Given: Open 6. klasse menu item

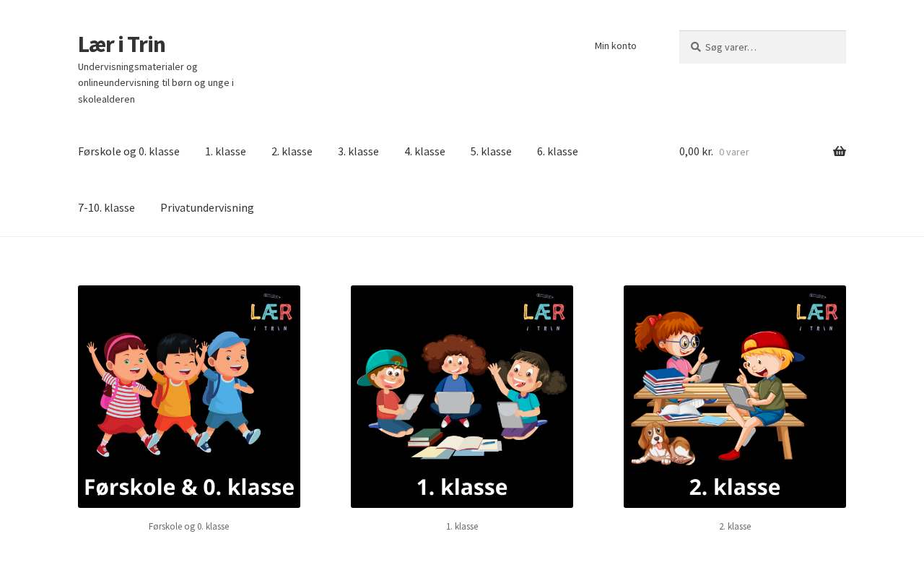Looking at the screenshot, I should pyautogui.click(x=557, y=152).
